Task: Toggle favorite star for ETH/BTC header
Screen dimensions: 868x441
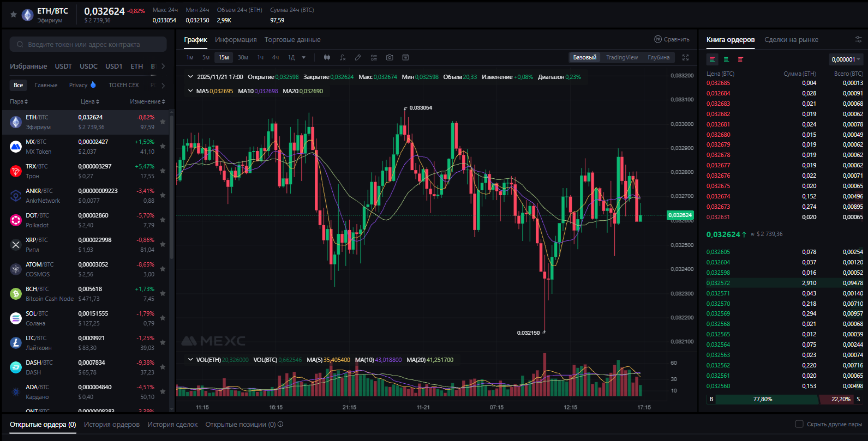Action: click(x=14, y=15)
